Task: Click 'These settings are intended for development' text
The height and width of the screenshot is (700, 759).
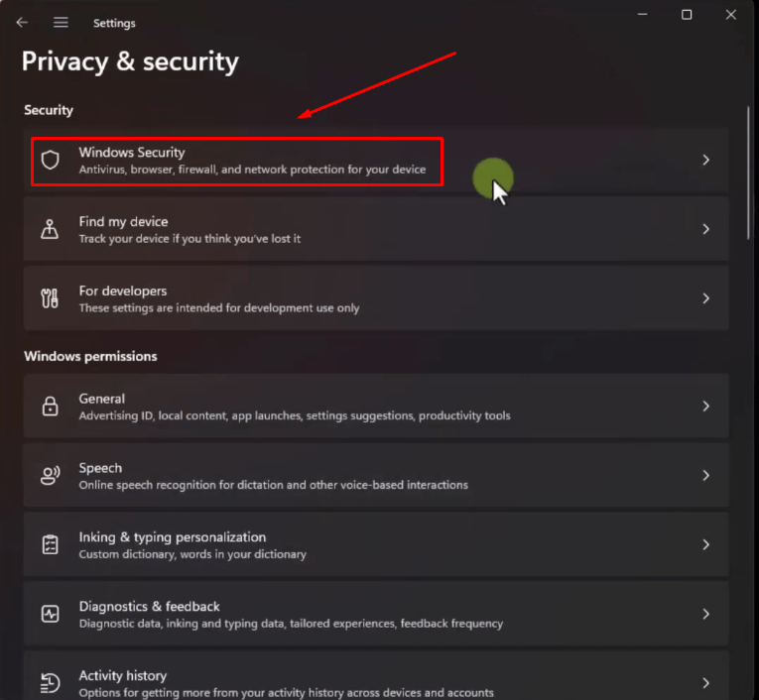Action: click(219, 308)
